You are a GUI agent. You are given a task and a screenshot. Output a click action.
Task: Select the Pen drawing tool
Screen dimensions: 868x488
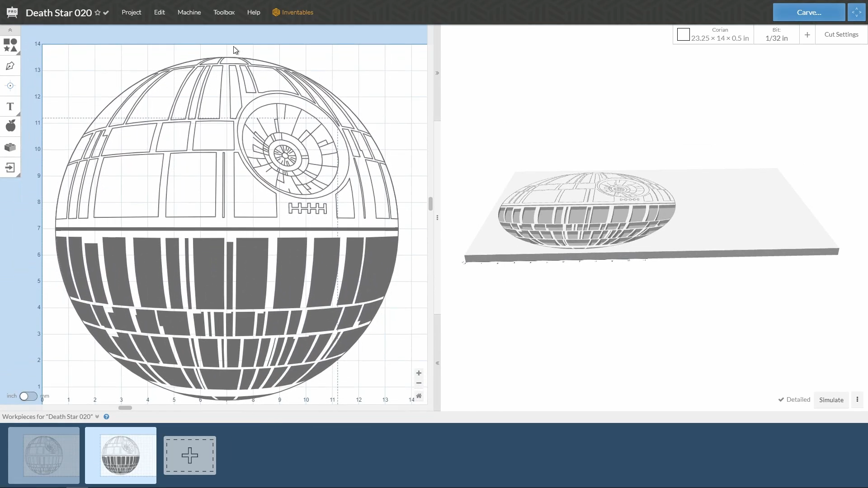10,66
